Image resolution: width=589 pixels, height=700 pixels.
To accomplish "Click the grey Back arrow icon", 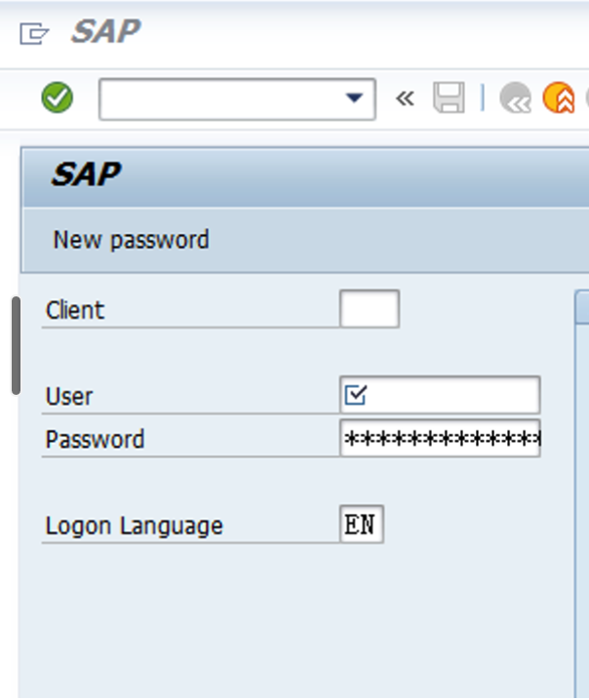I will coord(515,97).
